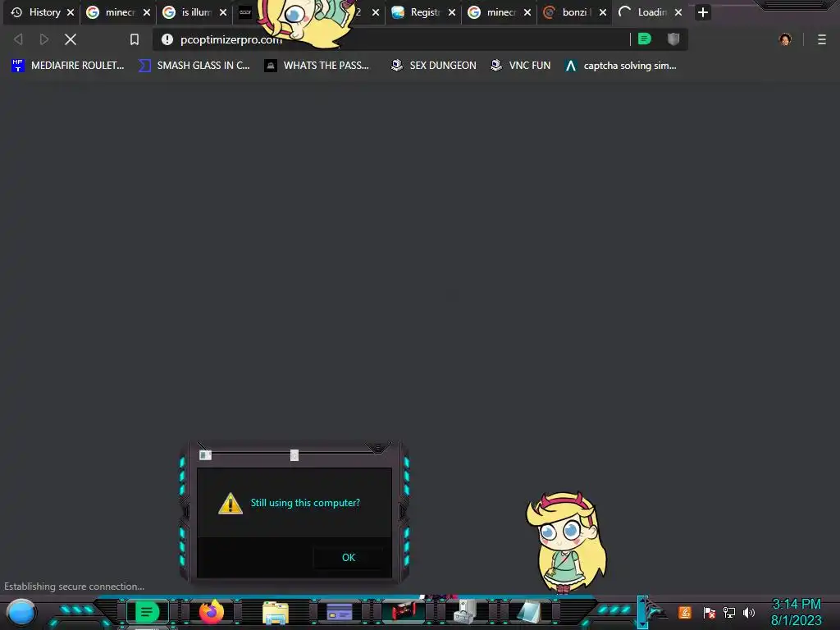Click the 'Still using this computer?' message text
840x630 pixels.
(305, 503)
